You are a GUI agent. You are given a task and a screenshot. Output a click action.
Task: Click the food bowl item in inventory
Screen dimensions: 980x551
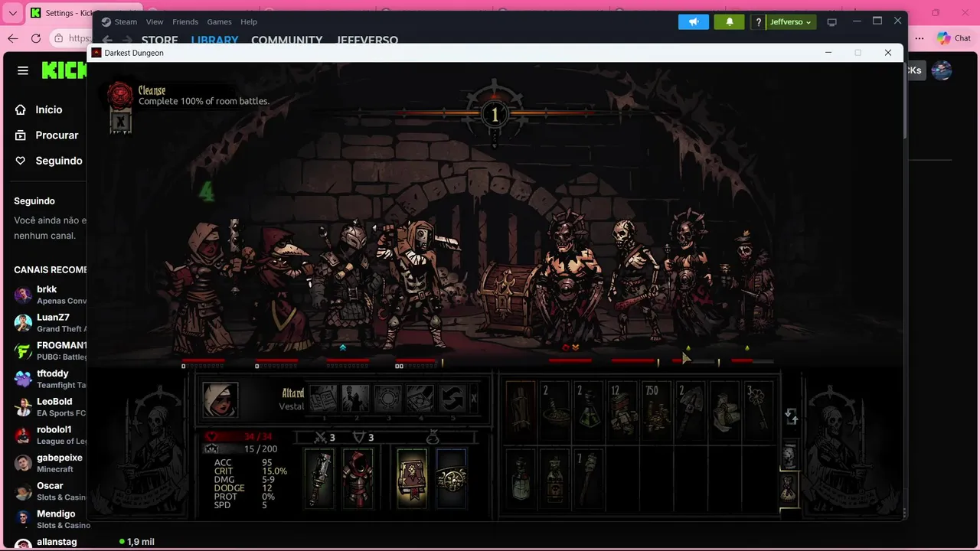coord(554,412)
